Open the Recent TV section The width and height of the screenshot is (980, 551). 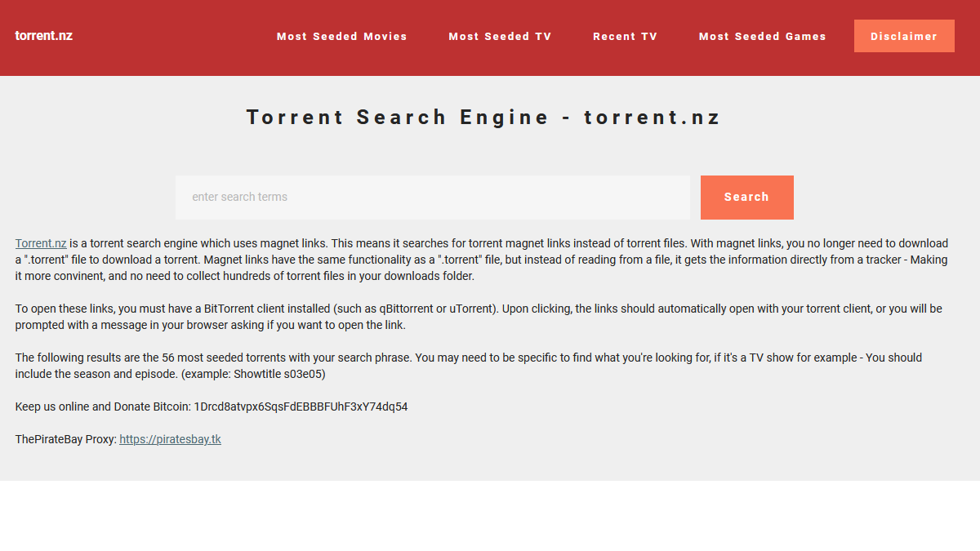[626, 36]
